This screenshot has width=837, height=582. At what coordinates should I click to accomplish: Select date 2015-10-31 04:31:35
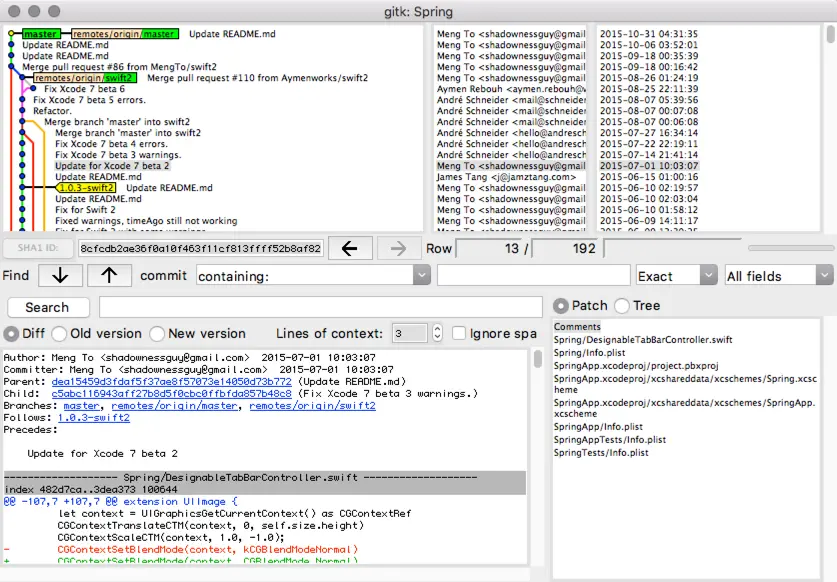pos(649,34)
